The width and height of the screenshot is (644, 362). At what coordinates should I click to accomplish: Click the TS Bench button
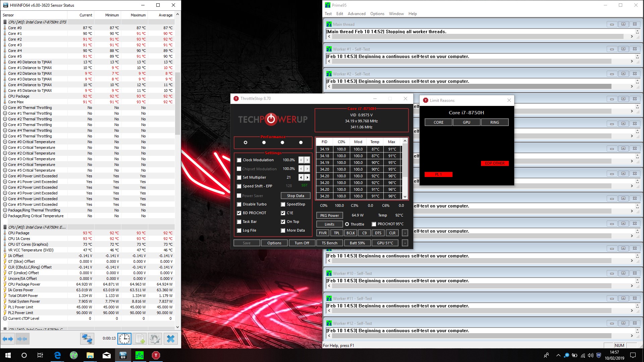[x=329, y=243]
